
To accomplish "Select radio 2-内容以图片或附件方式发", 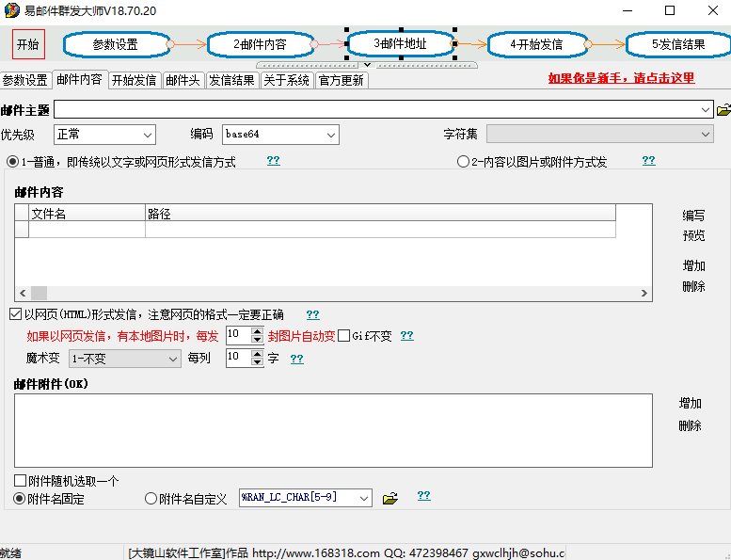I will coord(463,162).
